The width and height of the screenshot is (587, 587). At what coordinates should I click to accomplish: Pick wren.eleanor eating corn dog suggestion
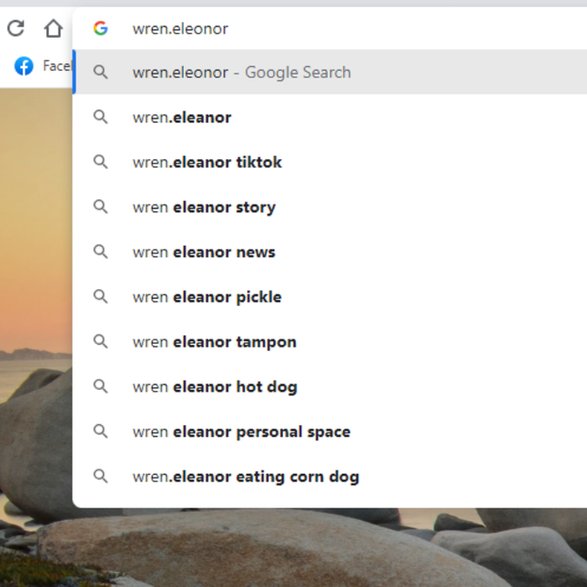click(x=330, y=477)
